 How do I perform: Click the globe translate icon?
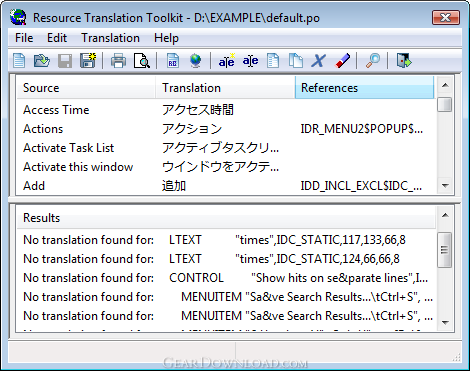[x=195, y=61]
